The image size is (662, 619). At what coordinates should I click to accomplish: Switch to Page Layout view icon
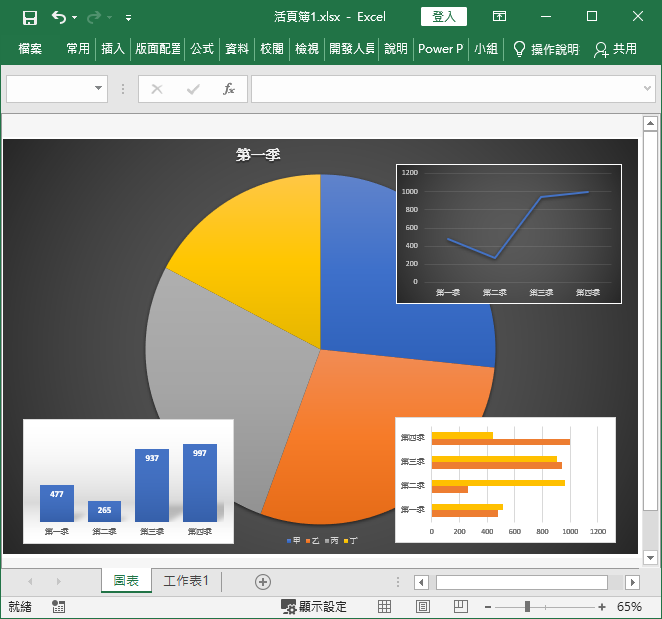pyautogui.click(x=423, y=607)
